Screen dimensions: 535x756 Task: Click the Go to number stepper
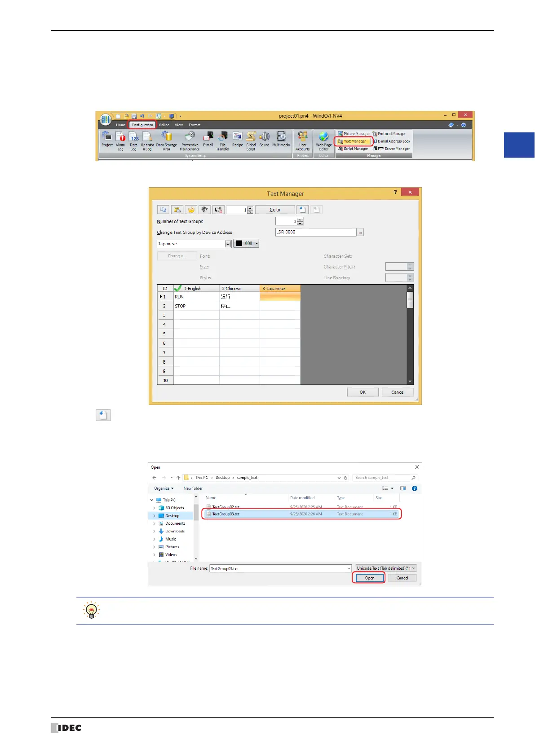pos(251,210)
